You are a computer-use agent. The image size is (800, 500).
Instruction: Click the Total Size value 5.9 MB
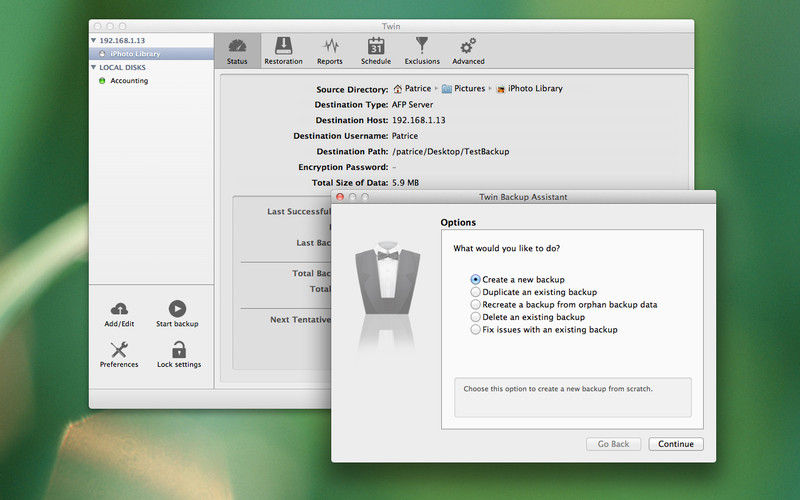(405, 183)
